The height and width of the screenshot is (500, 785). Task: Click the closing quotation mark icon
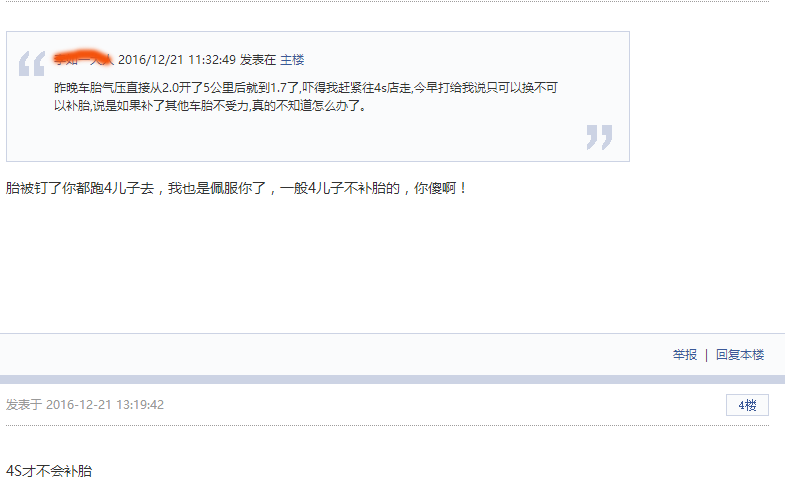(599, 137)
